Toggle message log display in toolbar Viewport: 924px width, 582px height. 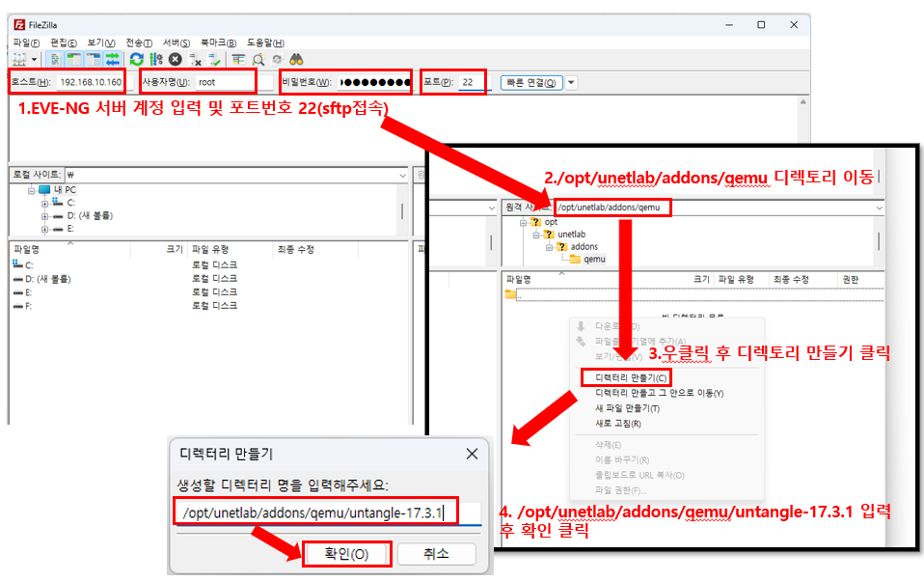point(55,60)
